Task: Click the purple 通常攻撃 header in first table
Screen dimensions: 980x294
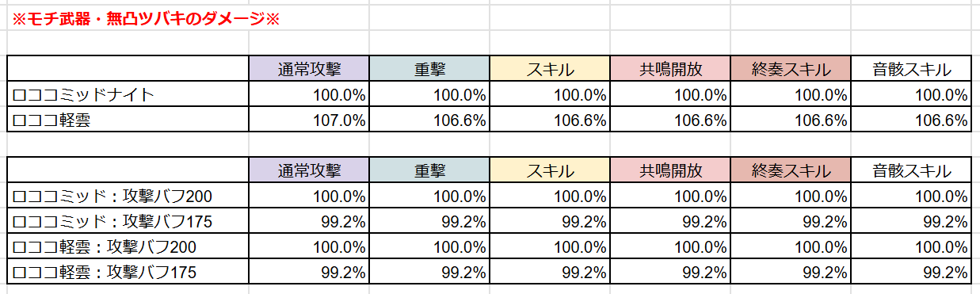Action: pyautogui.click(x=308, y=69)
